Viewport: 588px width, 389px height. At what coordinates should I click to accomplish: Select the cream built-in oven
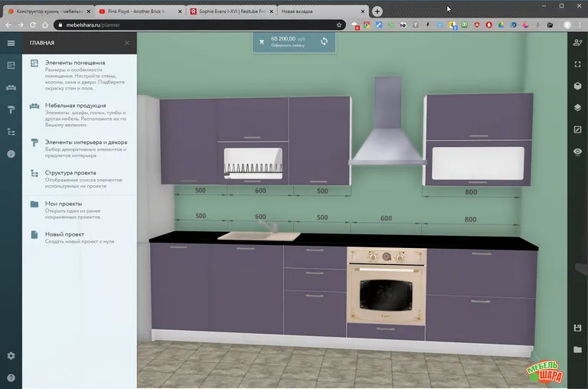click(x=386, y=286)
